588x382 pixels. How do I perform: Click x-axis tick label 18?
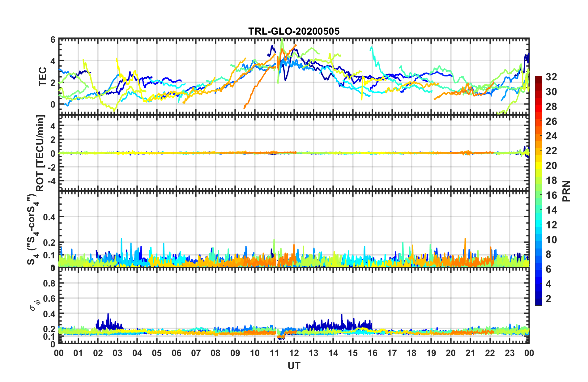[x=411, y=353]
